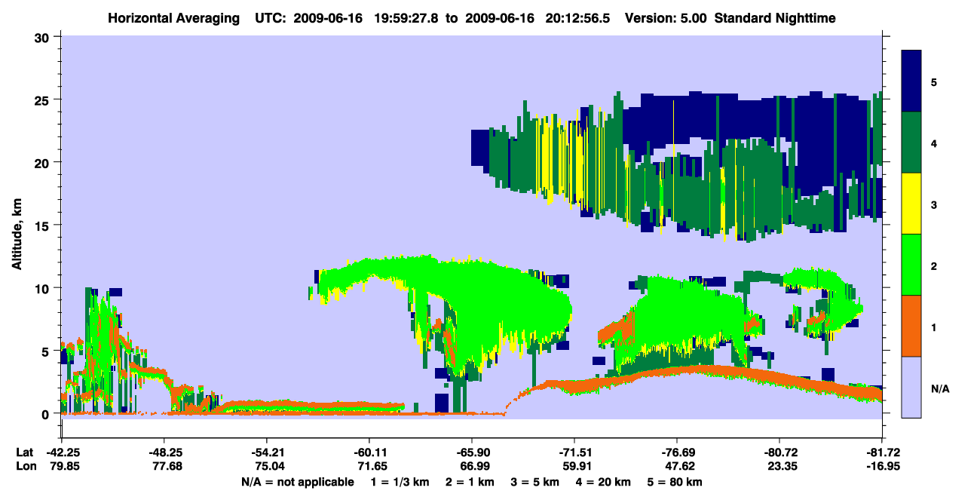This screenshot has width=980, height=503.
Task: Click latitude value '-65.90'
Action: (472, 452)
